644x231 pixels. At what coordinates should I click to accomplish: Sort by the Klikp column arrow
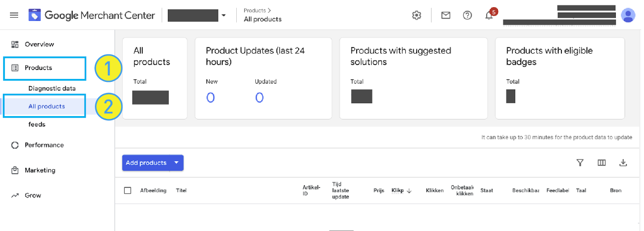(x=409, y=191)
